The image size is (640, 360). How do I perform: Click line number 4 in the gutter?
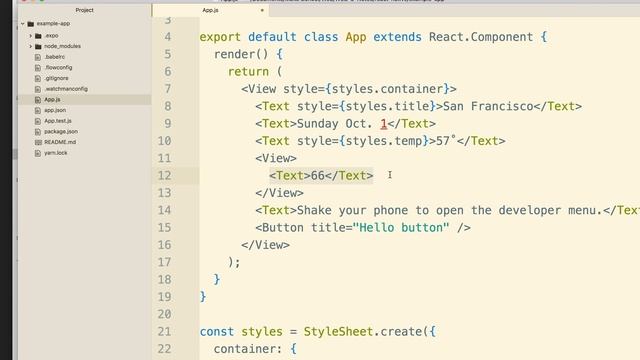click(168, 37)
